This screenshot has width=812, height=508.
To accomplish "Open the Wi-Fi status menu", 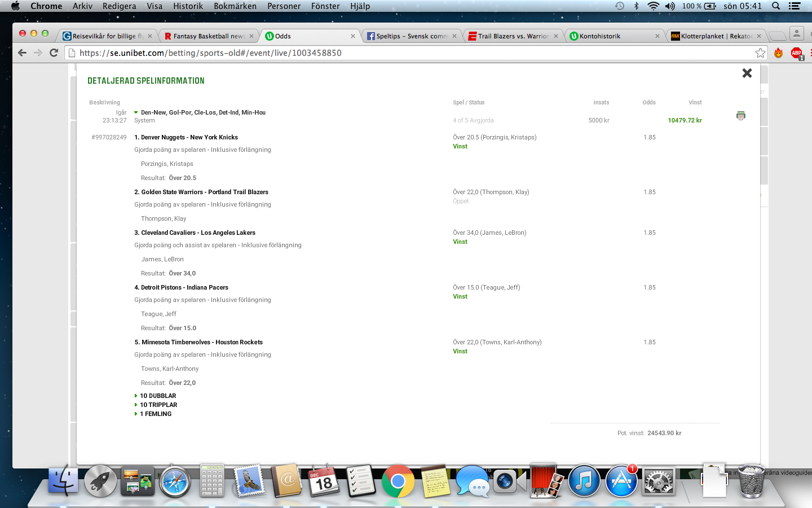I will pyautogui.click(x=653, y=6).
